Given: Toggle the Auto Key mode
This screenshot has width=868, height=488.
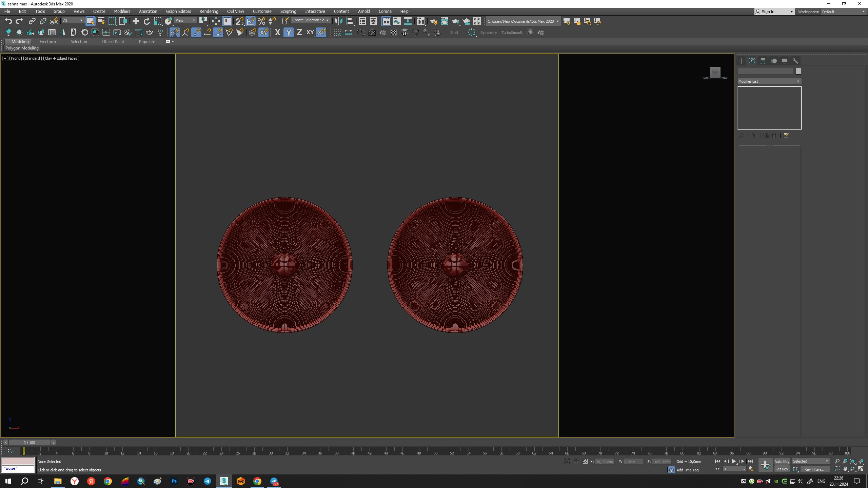Looking at the screenshot, I should [x=782, y=462].
